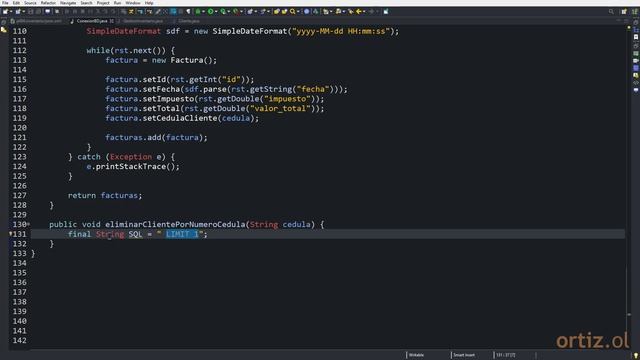Click the eliminarClientePorNumeroCedula method name
Screen dimensions: 640x360
point(175,224)
